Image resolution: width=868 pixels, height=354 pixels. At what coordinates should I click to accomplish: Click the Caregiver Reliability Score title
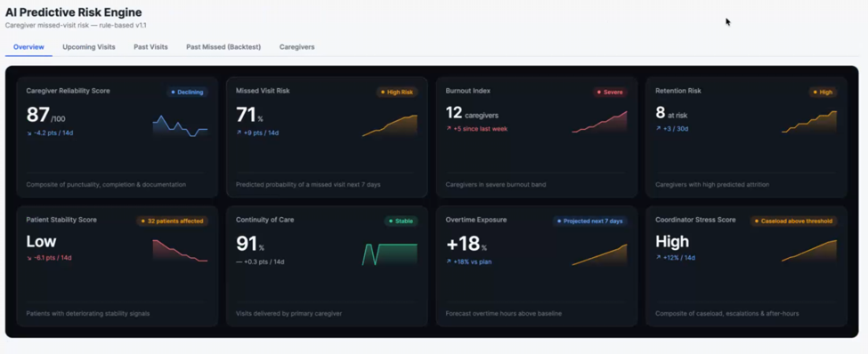(68, 91)
